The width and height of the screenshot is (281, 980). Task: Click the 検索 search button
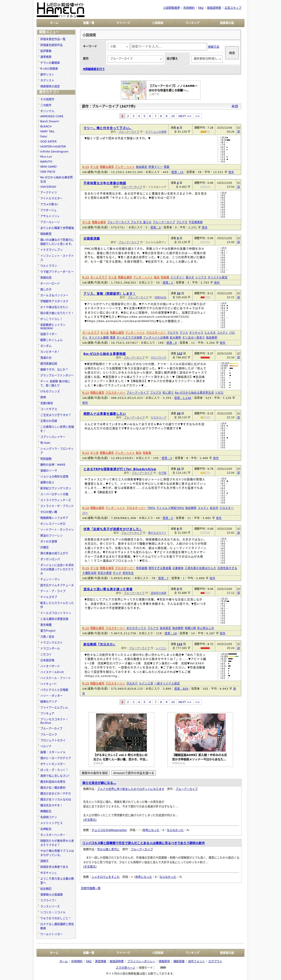(232, 53)
